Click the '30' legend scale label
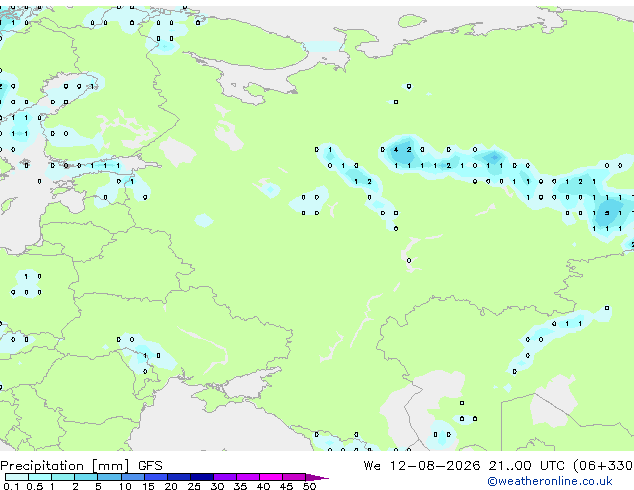634x490 pixels. click(x=217, y=486)
